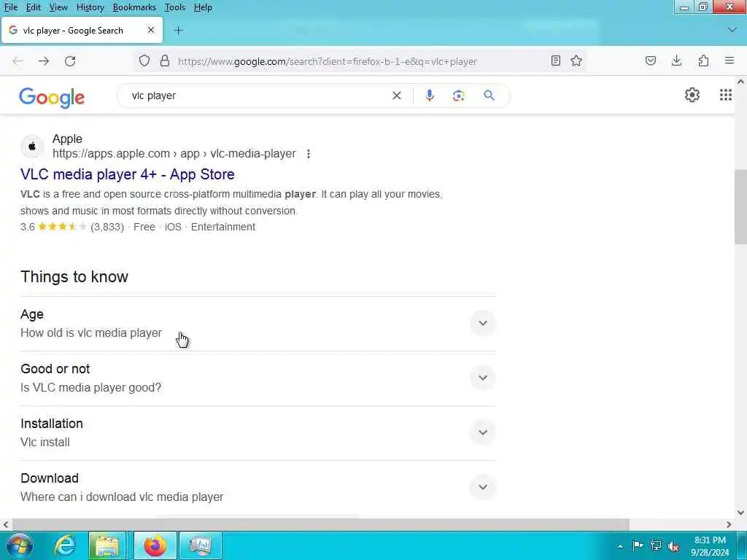Search by voice microphone icon

[429, 96]
